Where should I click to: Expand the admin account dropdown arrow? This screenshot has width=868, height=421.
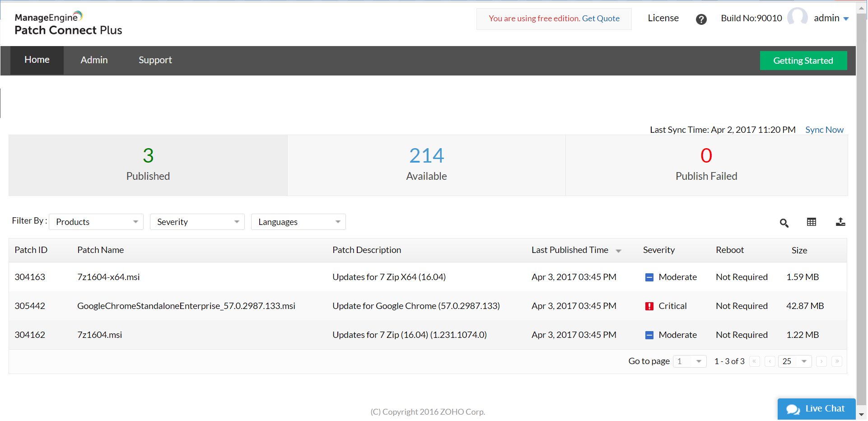847,19
